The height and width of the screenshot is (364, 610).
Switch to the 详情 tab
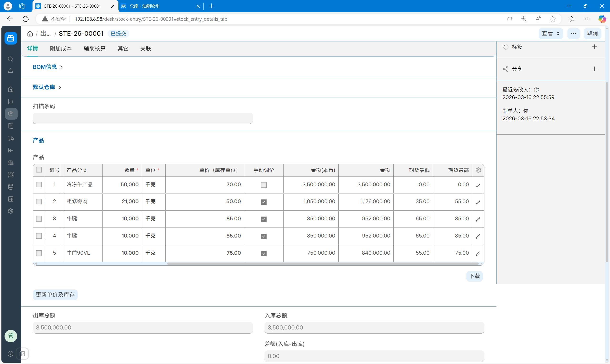point(32,48)
